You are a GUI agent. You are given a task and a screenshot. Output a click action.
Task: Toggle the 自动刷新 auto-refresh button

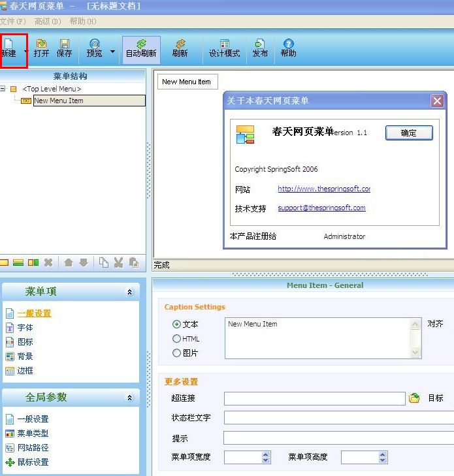click(x=141, y=50)
